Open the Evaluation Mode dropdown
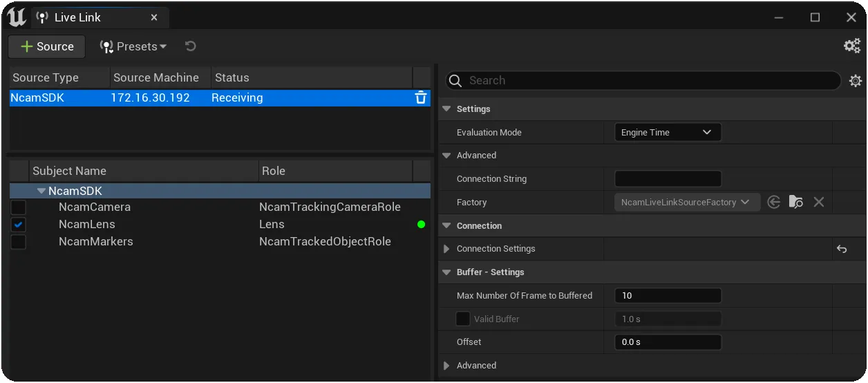Viewport: 868px width, 383px height. point(668,132)
